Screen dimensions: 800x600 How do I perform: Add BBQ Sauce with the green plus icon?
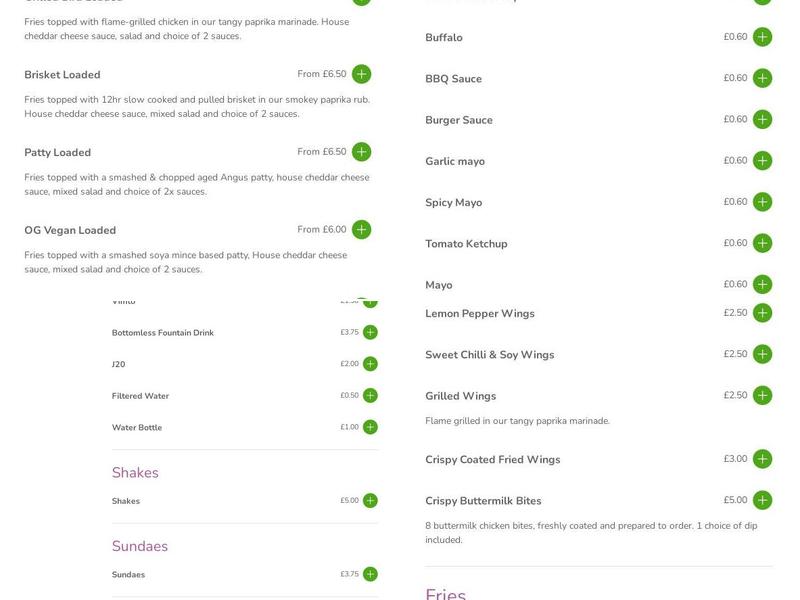pos(763,78)
